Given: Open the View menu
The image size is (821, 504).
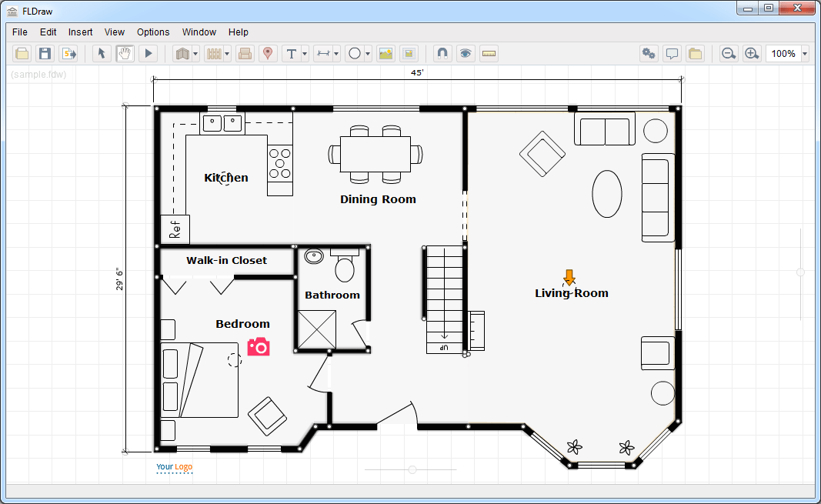Looking at the screenshot, I should (x=114, y=32).
